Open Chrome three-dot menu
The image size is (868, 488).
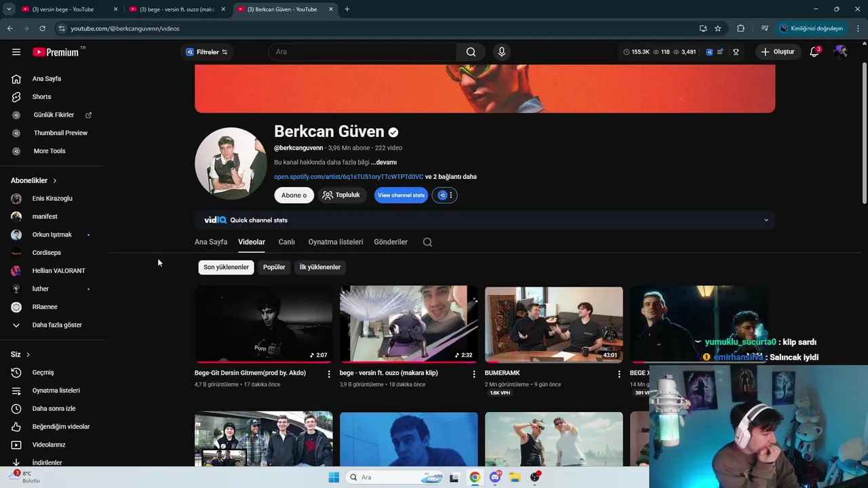pyautogui.click(x=859, y=28)
